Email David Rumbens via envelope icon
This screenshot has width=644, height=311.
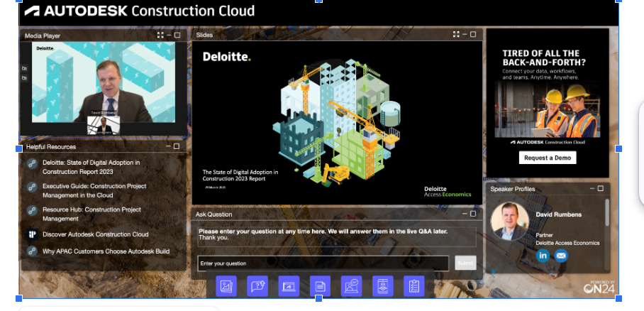click(x=561, y=256)
